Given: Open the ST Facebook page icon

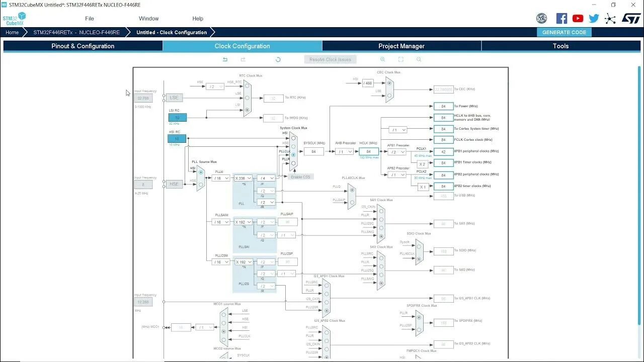Looking at the screenshot, I should [x=561, y=19].
